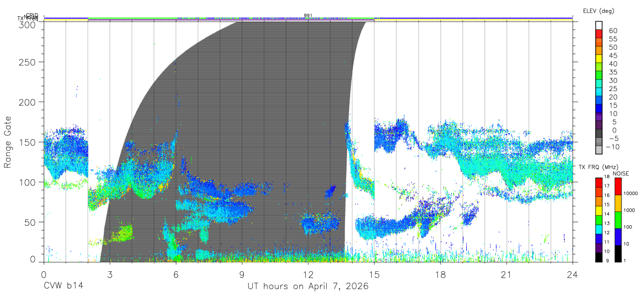The height and width of the screenshot is (297, 644).
Task: Click the TX FRQ segment between 14 and 15
Action: (x=599, y=210)
